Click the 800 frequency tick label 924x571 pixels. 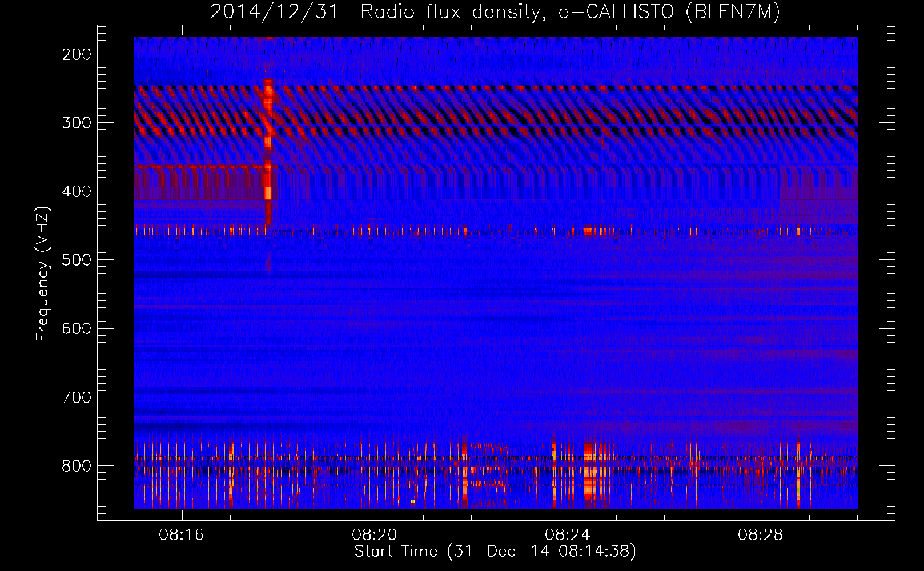(77, 465)
